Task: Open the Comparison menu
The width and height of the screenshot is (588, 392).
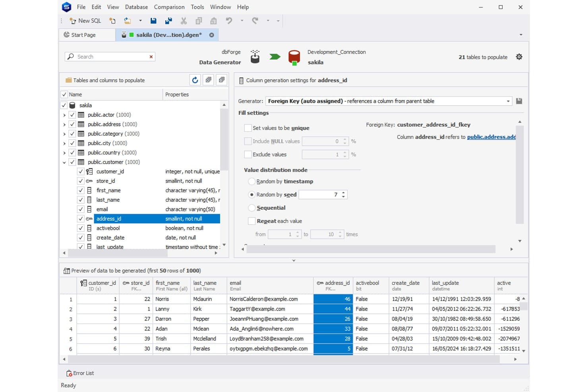Action: [169, 7]
